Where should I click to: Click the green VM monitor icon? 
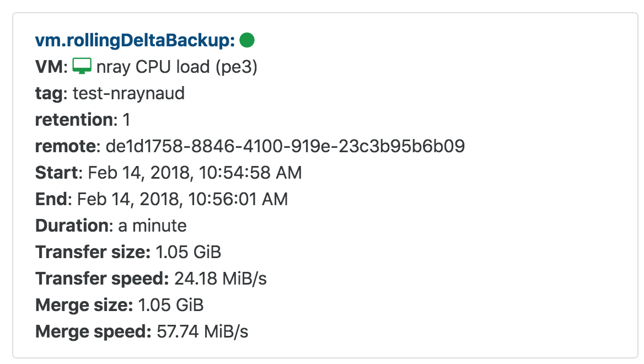point(82,66)
